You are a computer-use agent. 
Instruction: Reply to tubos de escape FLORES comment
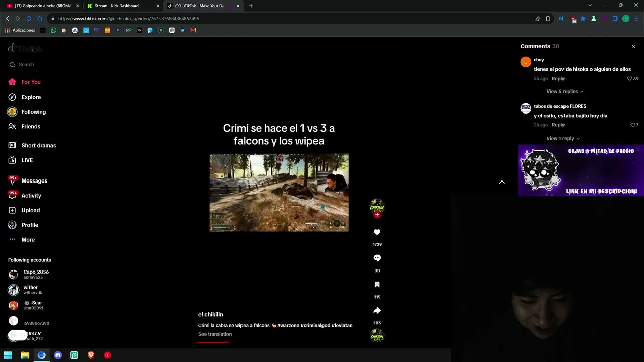[x=558, y=125]
